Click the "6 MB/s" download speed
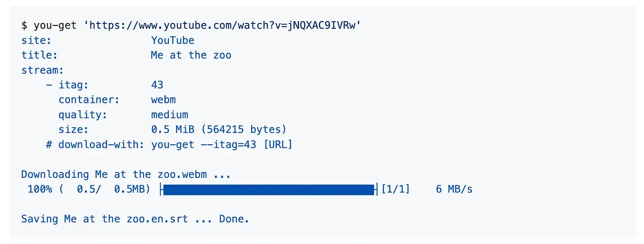The height and width of the screenshot is (244, 644). [454, 189]
